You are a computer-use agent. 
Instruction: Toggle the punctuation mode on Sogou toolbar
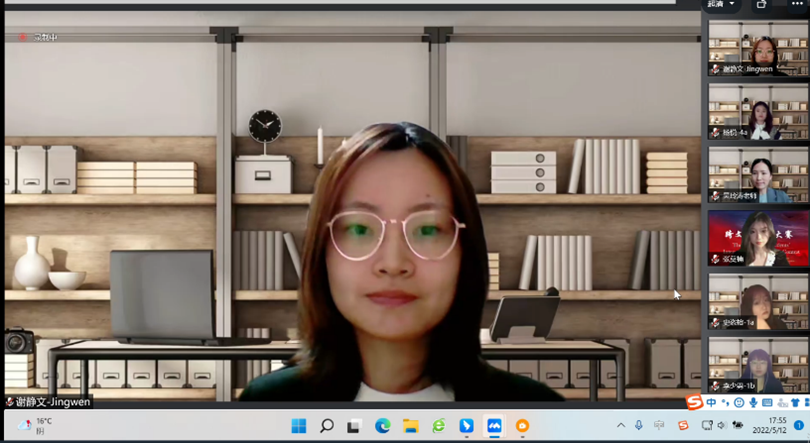[x=725, y=403]
